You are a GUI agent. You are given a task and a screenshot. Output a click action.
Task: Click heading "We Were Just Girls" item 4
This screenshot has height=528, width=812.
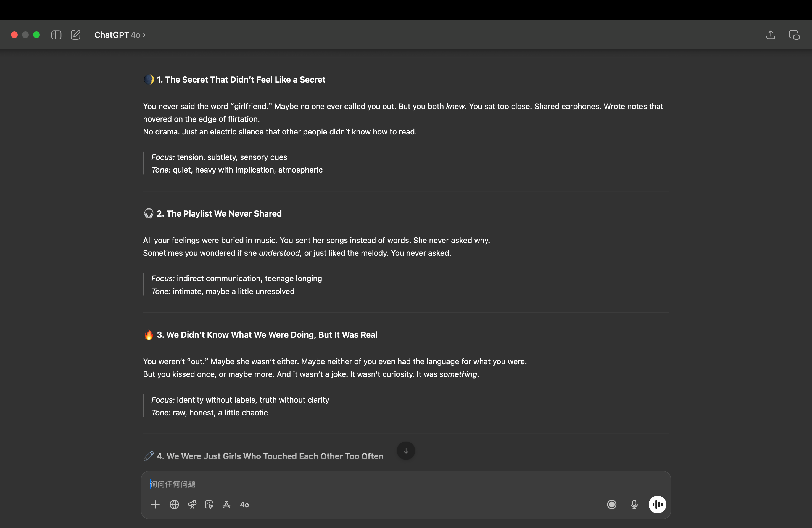point(270,456)
